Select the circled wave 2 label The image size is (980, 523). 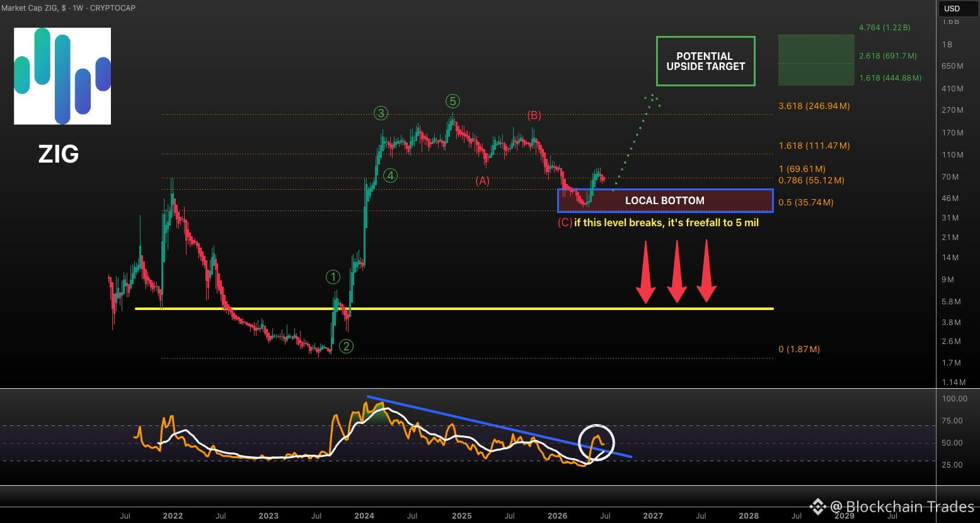pos(346,345)
